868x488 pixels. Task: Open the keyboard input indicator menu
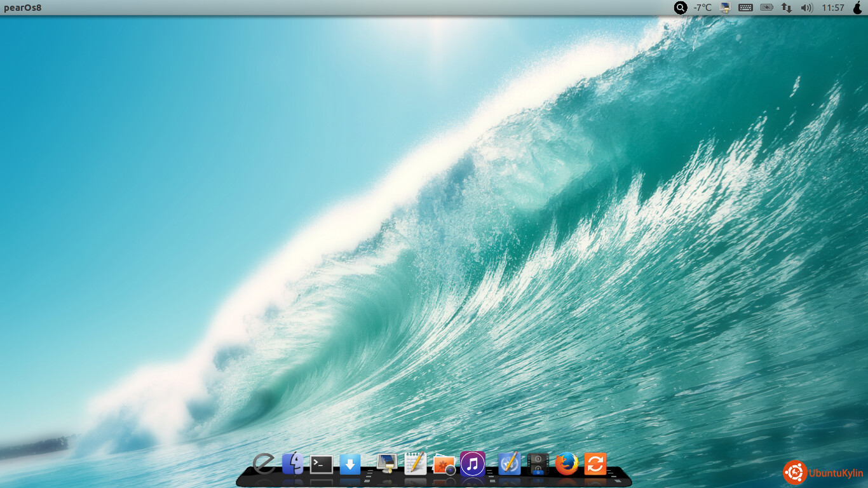click(745, 8)
